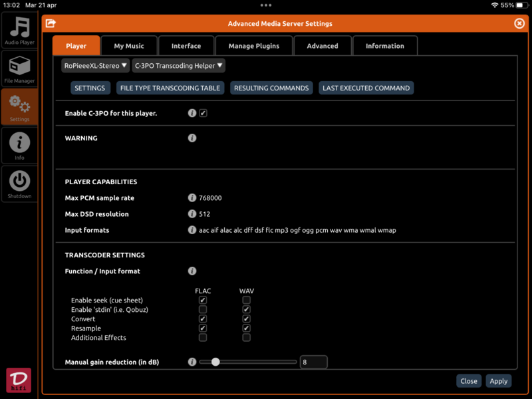This screenshot has width=532, height=399.
Task: Switch to the Information tab
Action: coord(385,46)
